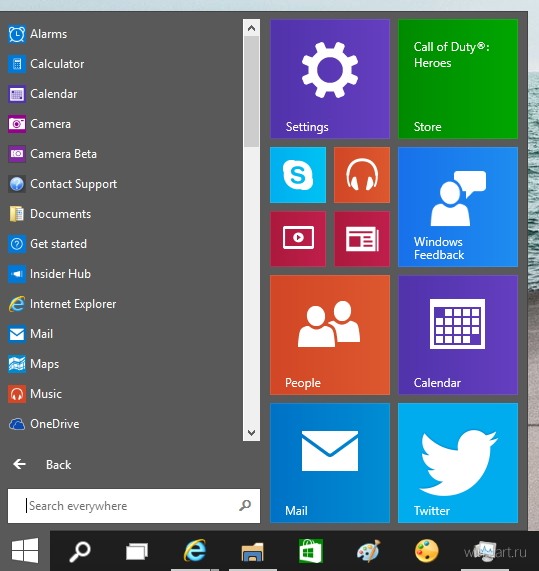Screen dimensions: 539x571
Task: Click the OneDrive cloud icon
Action: tap(17, 424)
